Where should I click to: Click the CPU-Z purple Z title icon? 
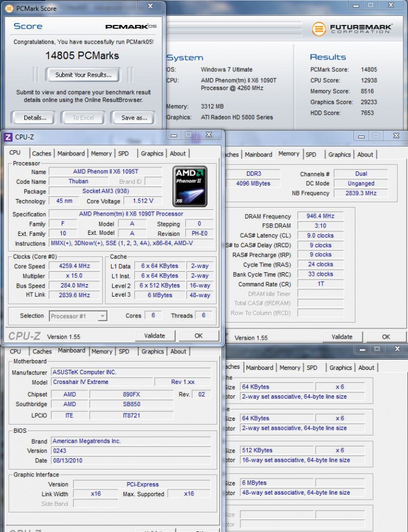click(x=8, y=137)
